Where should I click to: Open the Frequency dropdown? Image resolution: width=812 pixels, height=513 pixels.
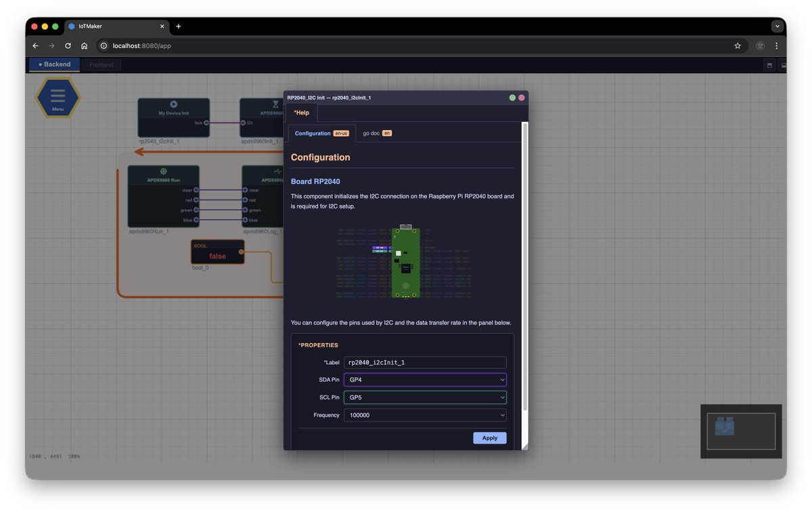click(x=425, y=415)
